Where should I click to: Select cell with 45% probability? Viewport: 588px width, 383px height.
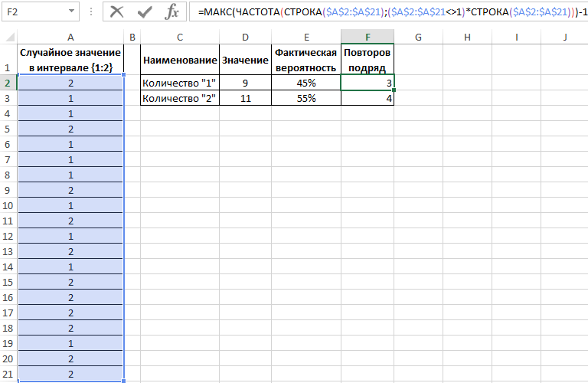click(x=306, y=83)
